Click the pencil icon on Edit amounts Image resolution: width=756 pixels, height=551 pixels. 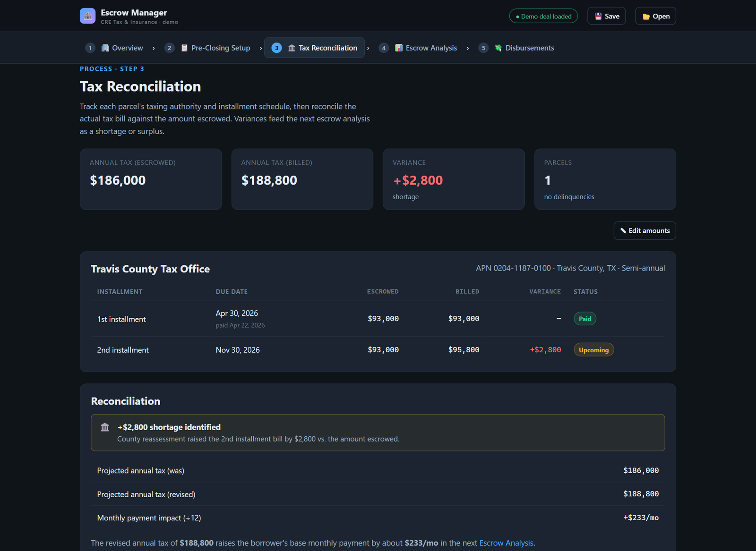[x=623, y=230]
